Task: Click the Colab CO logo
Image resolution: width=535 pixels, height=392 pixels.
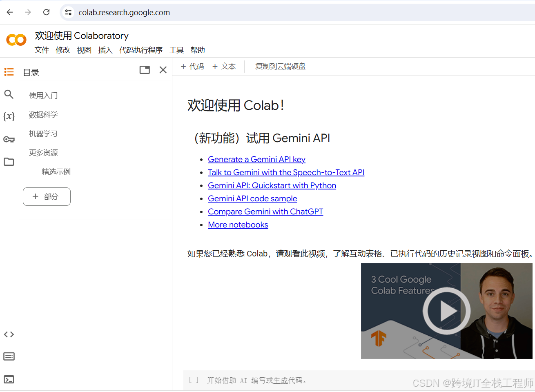Action: [16, 40]
